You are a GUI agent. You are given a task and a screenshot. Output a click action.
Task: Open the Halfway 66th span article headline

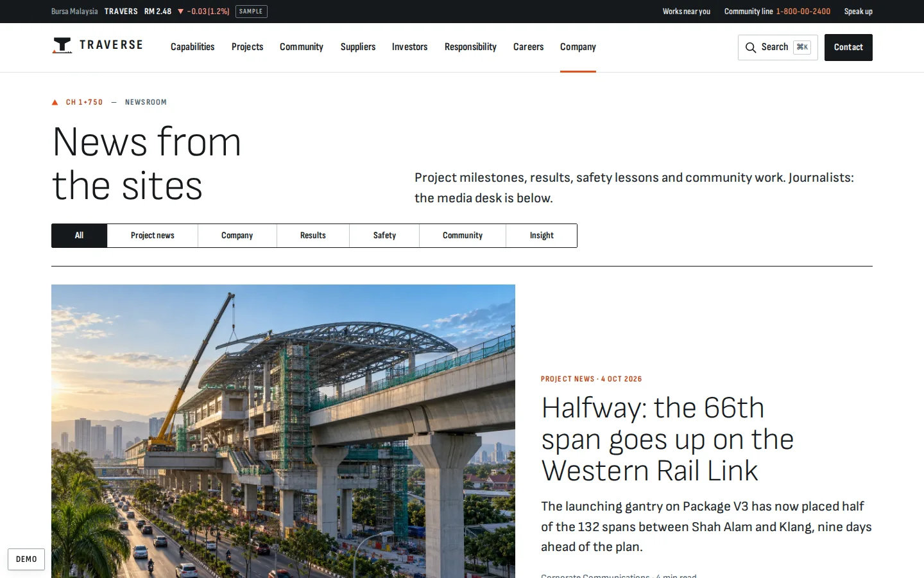click(x=667, y=439)
